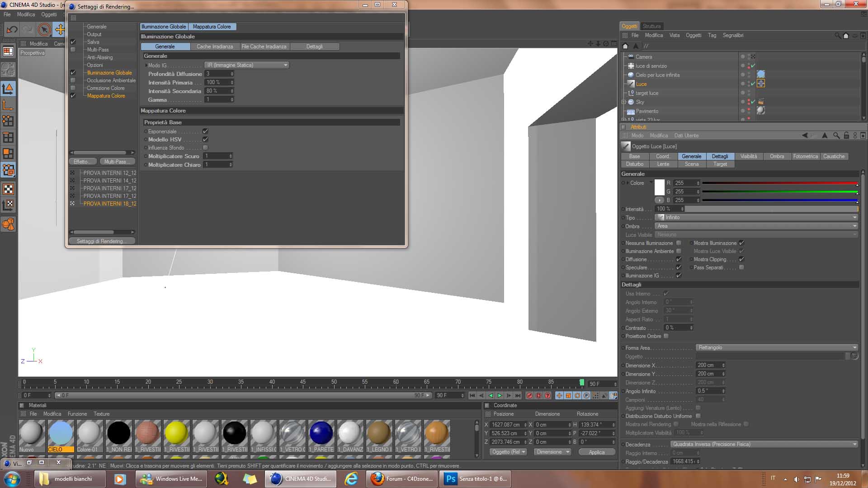
Task: Open the Ombra tab in Attributes
Action: [x=777, y=156]
